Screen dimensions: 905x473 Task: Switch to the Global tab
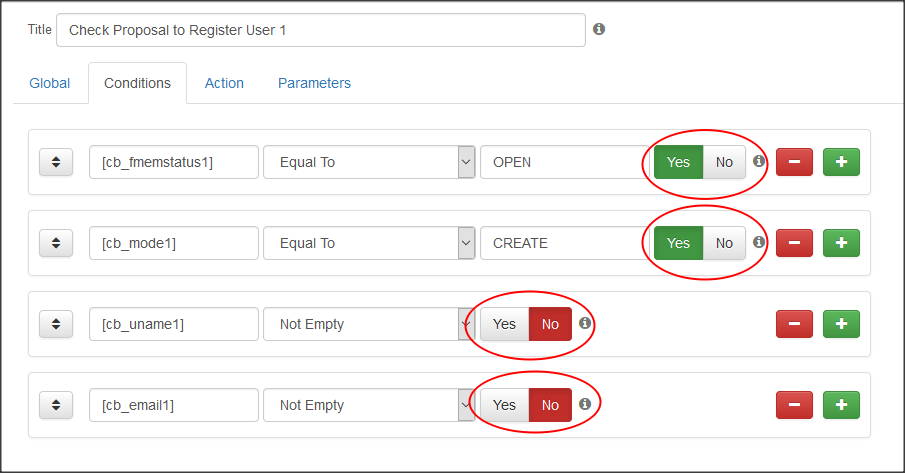(x=50, y=83)
